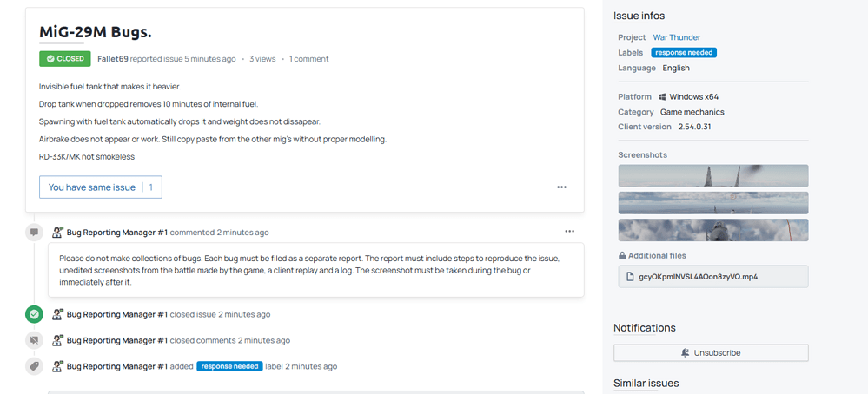This screenshot has height=394, width=868.
Task: Click the 'response needed' label in timeline
Action: tap(229, 366)
